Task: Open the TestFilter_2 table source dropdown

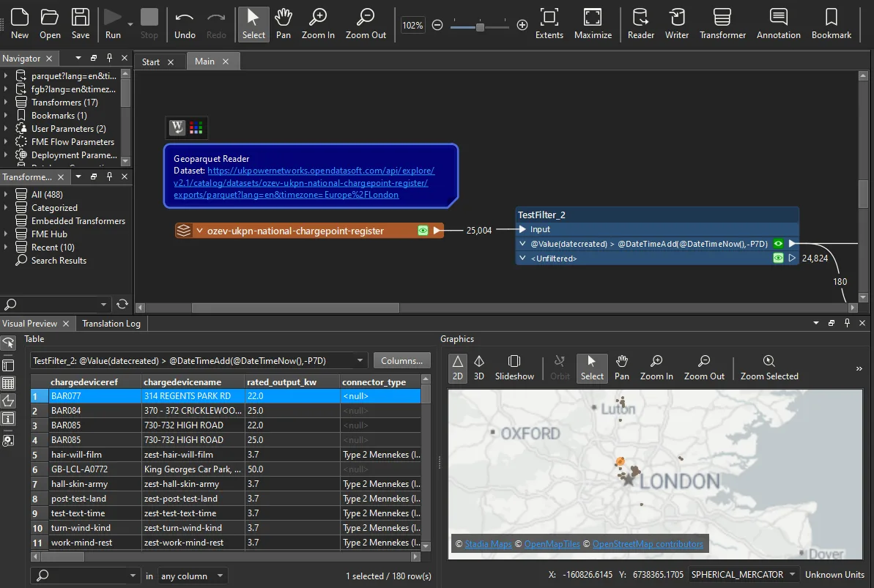Action: [x=360, y=360]
